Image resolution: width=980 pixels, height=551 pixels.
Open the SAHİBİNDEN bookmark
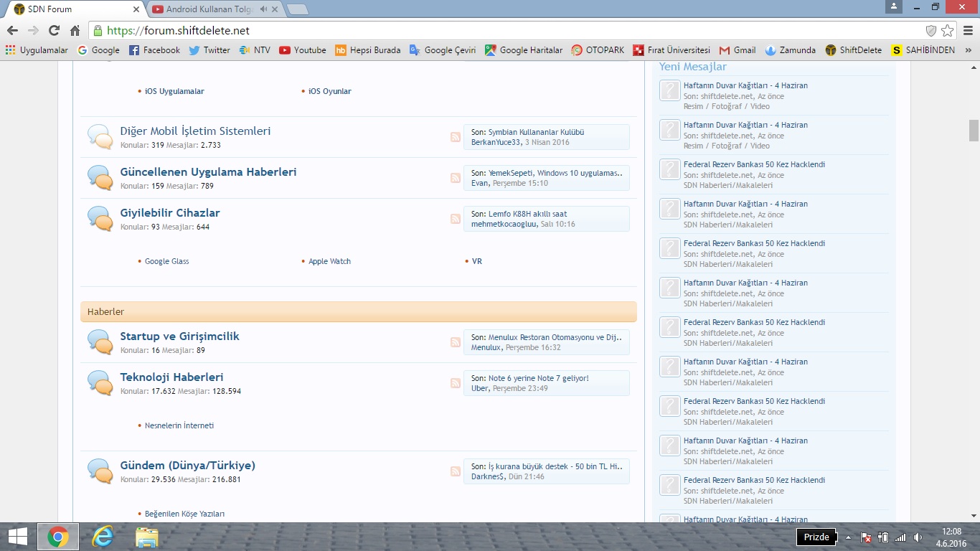click(x=923, y=50)
